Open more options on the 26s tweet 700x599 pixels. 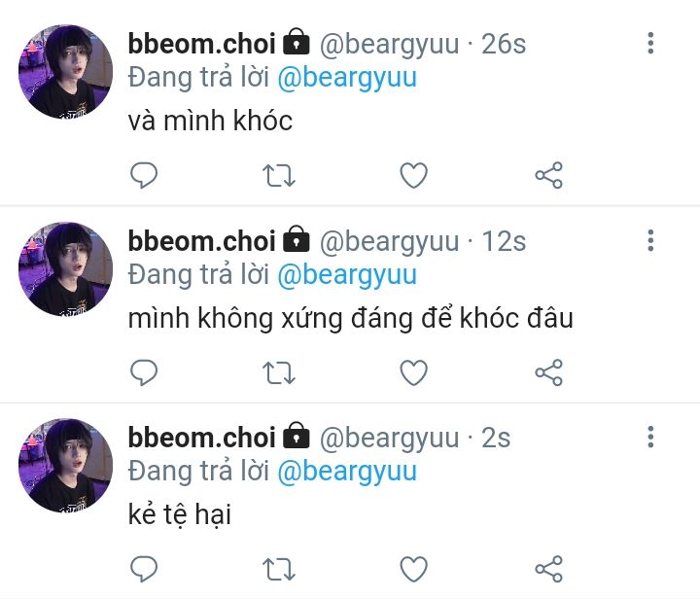click(650, 43)
